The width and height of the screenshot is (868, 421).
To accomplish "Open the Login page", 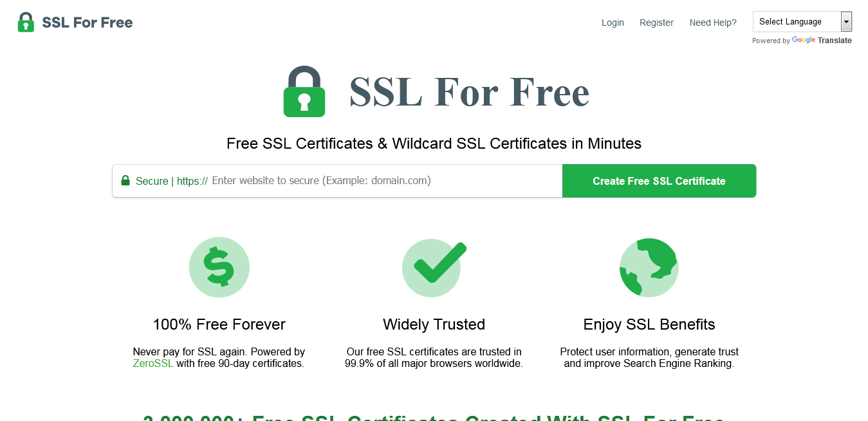I will click(x=613, y=23).
